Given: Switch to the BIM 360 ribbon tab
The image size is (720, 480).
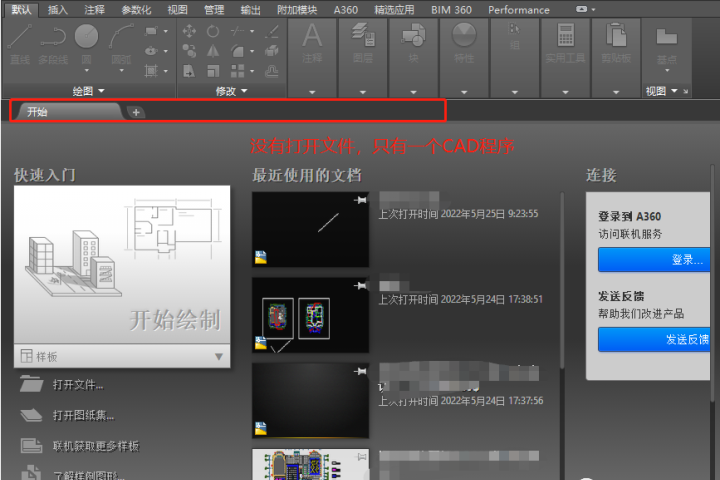Looking at the screenshot, I should tap(451, 10).
